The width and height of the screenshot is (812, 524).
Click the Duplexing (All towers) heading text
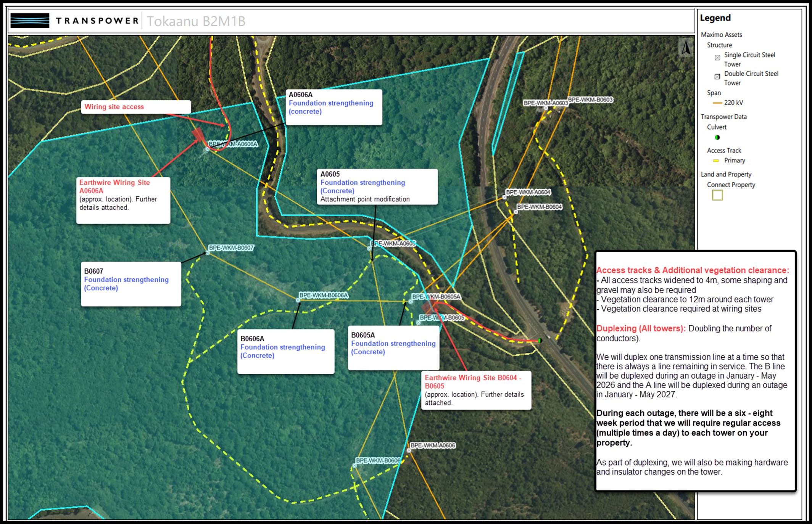pos(641,328)
